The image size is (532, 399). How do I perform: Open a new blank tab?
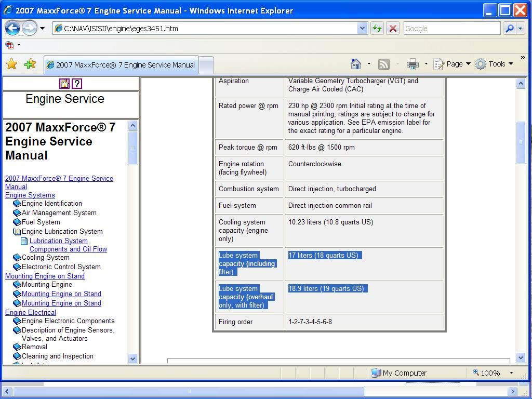(206, 65)
